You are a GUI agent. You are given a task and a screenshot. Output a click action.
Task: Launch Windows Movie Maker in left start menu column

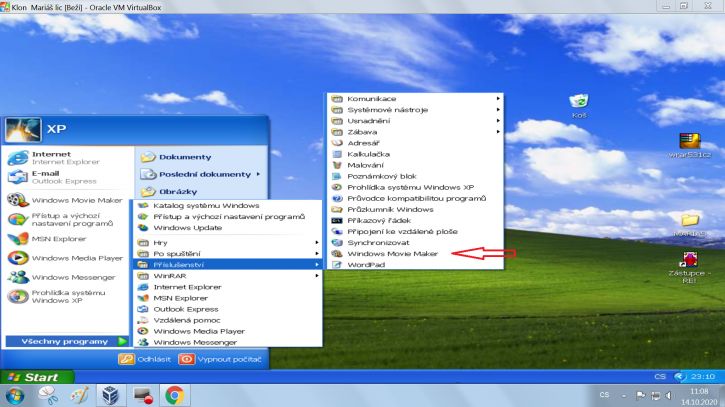pyautogui.click(x=66, y=200)
